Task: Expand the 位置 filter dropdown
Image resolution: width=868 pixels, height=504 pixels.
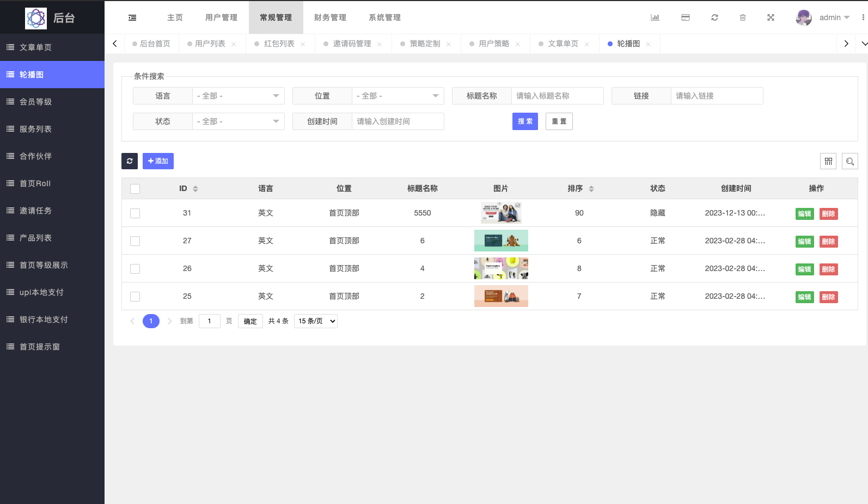Action: point(398,96)
